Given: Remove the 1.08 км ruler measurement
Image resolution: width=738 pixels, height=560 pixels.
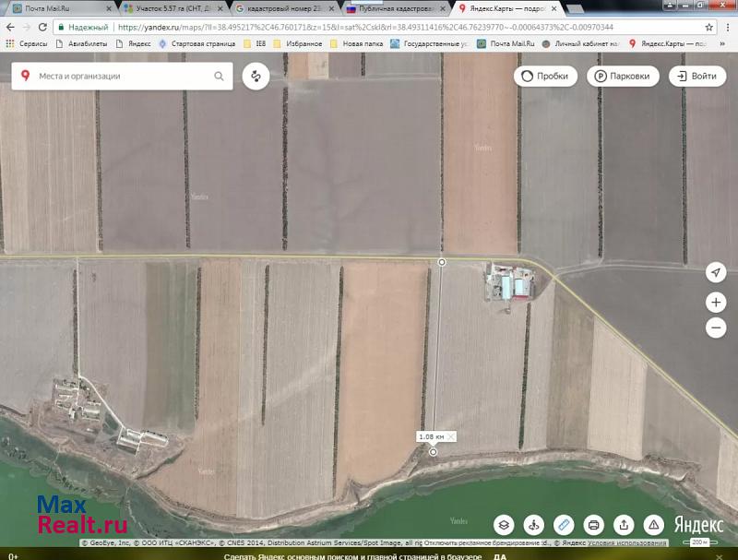Looking at the screenshot, I should [x=451, y=436].
